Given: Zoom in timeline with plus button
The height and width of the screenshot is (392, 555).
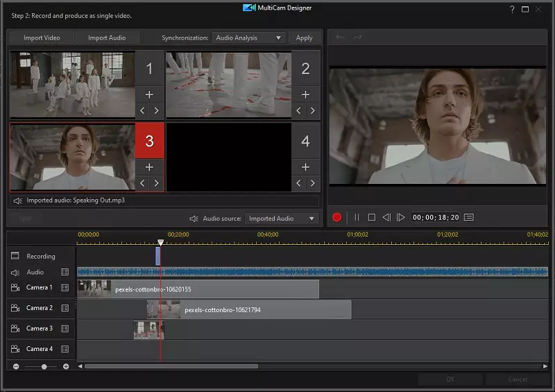Looking at the screenshot, I should 66,366.
